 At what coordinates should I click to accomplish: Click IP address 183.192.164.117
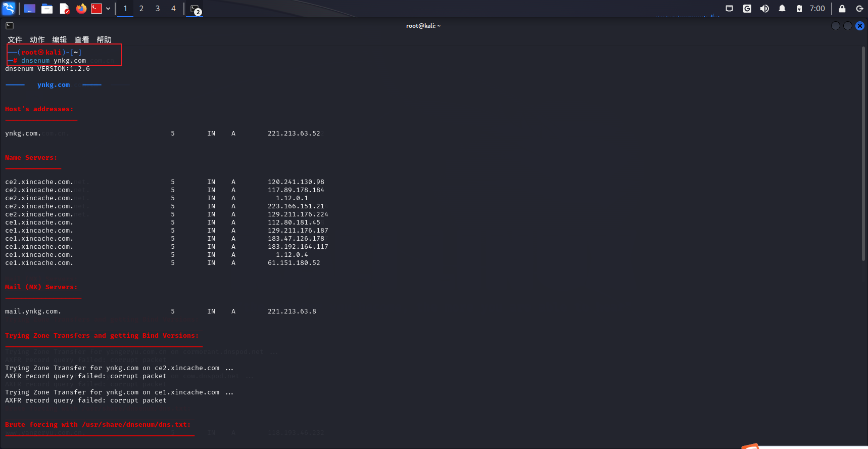click(298, 247)
